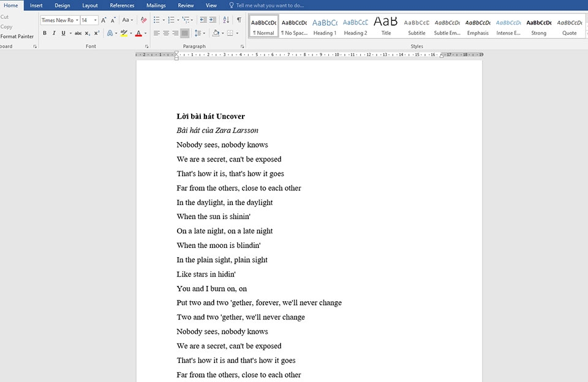Expand borders dropdown arrow
Screen dimensions: 588x382
(x=237, y=34)
